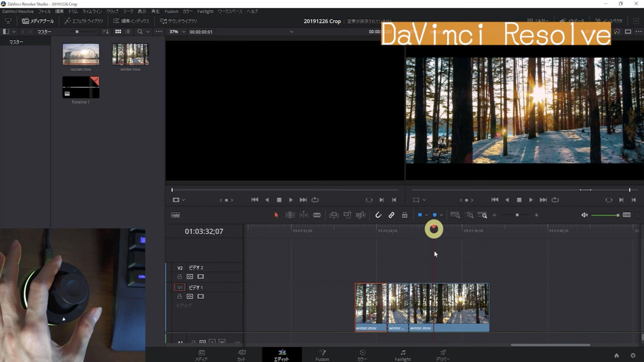Stop playback in timeline viewer

pos(519,200)
